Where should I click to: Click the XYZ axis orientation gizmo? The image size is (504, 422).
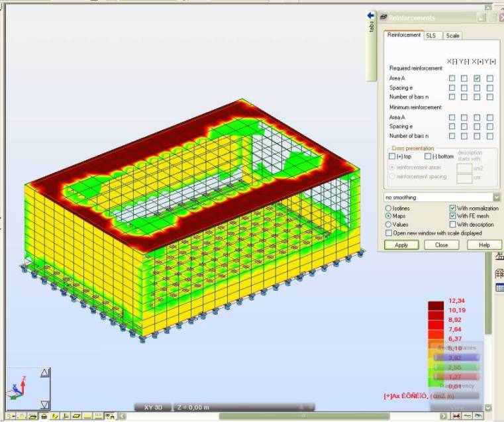click(18, 388)
